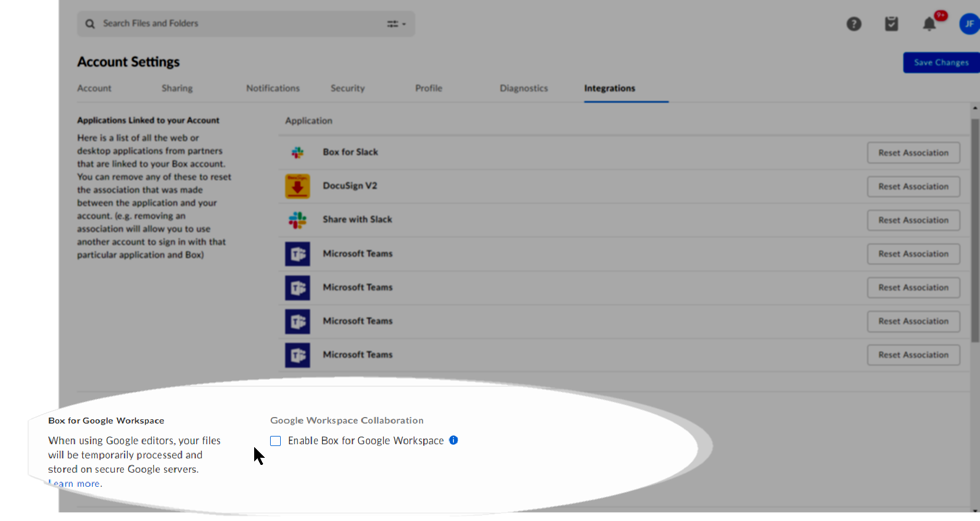The width and height of the screenshot is (980, 521).
Task: Click the Save Changes button
Action: (942, 63)
